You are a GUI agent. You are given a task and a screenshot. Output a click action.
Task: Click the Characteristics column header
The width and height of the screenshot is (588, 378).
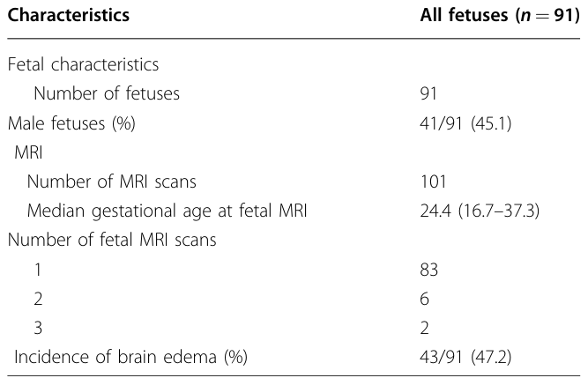point(68,15)
